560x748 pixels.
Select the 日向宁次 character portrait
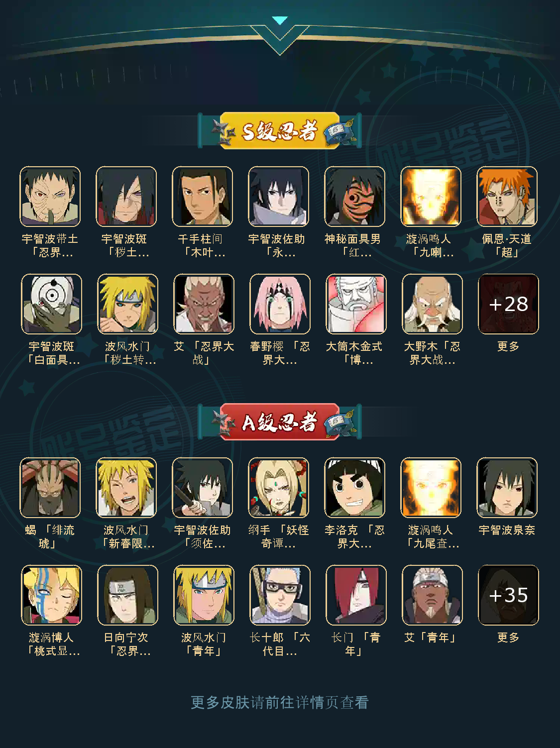point(127,595)
